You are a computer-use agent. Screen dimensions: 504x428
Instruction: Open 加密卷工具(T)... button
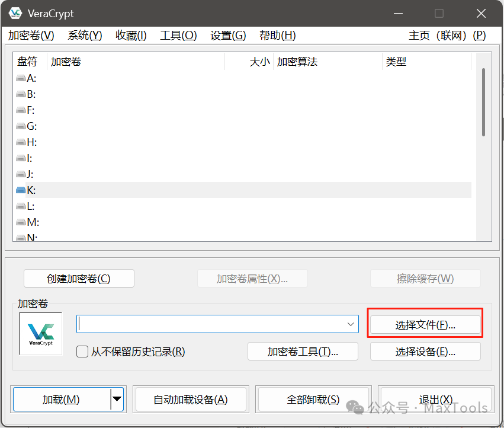coord(303,352)
